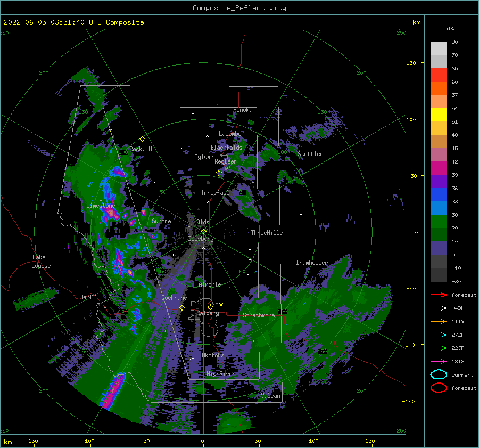The image size is (479, 448).
Task: Click the cyan 'current' ellipse in legend
Action: tap(439, 374)
